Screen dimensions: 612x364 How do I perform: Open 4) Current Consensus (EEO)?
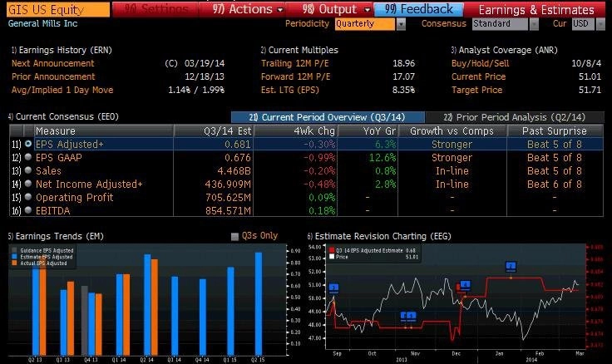[63, 116]
